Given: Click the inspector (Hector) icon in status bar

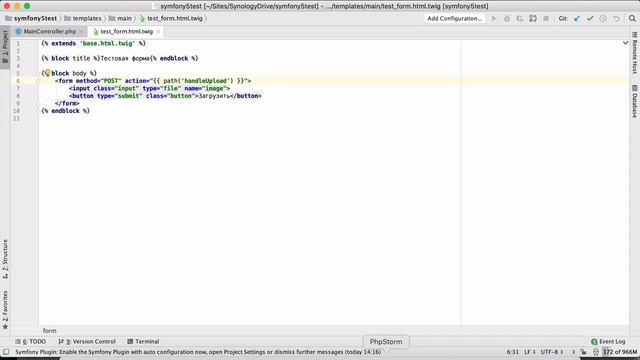Looking at the screenshot, I should [596, 352].
